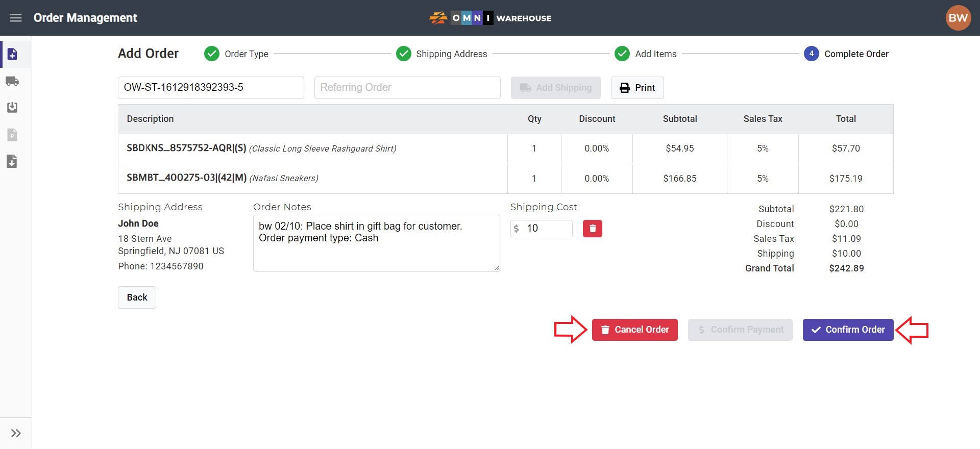Open the grayed P document sidebar icon
This screenshot has height=449, width=980.
click(x=12, y=135)
